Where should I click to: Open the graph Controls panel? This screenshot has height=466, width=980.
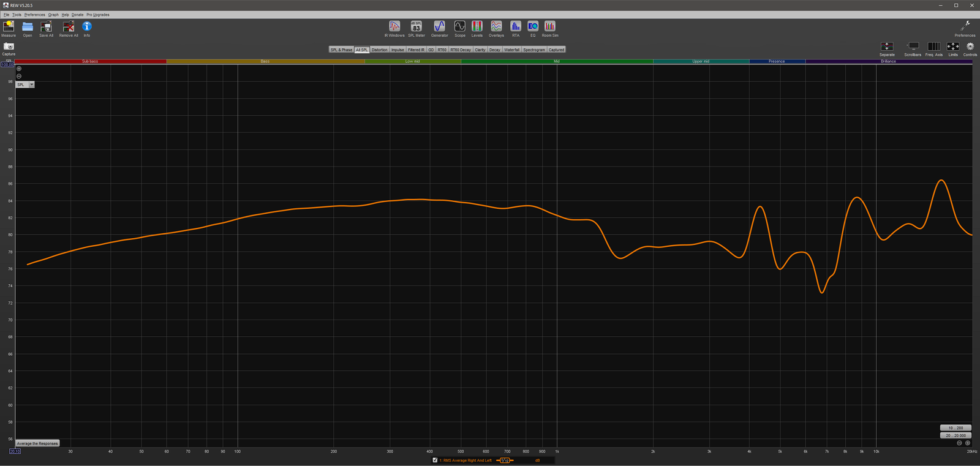(x=970, y=48)
